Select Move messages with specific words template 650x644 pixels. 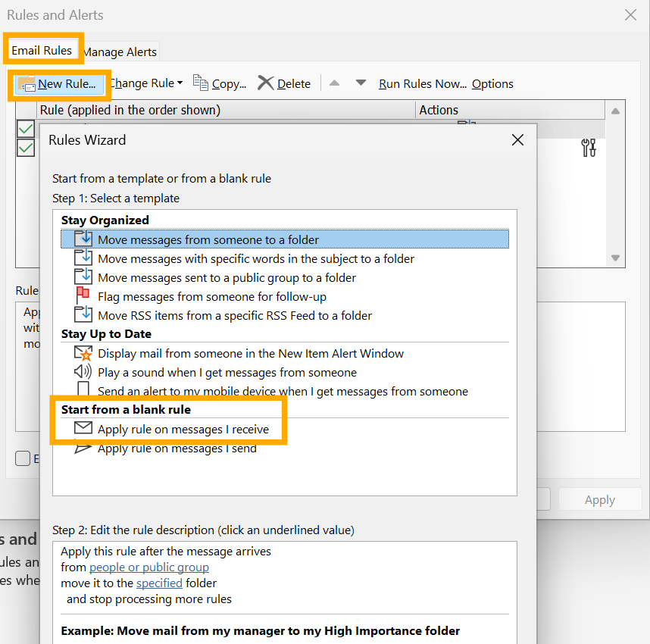point(285,259)
